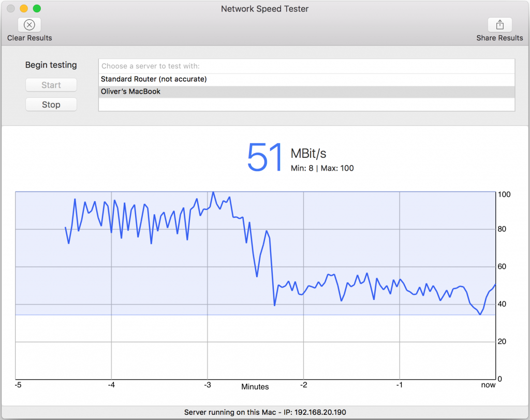Screen dimensions: 530x420
Task: Click the Share Results export icon
Action: point(499,24)
